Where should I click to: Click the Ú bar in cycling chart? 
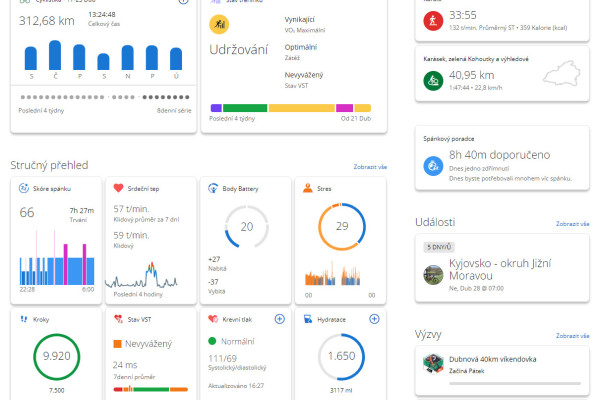point(176,59)
